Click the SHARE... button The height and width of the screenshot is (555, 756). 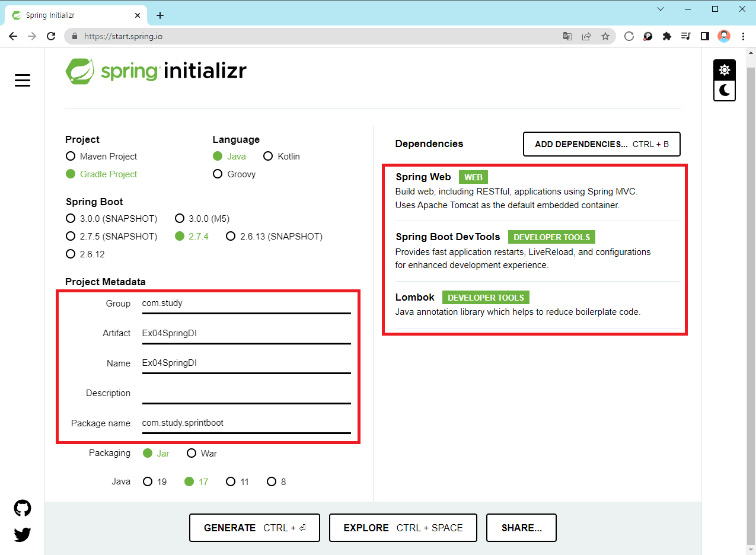point(521,528)
